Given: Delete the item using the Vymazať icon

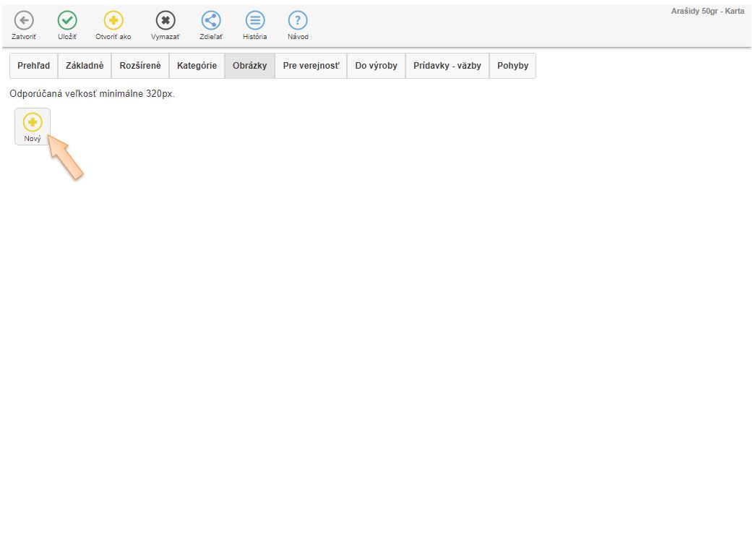Looking at the screenshot, I should pyautogui.click(x=166, y=21).
